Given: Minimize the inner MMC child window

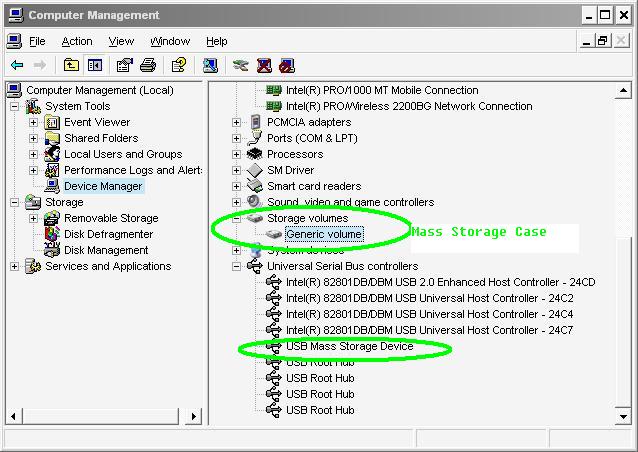Looking at the screenshot, I should 586,41.
